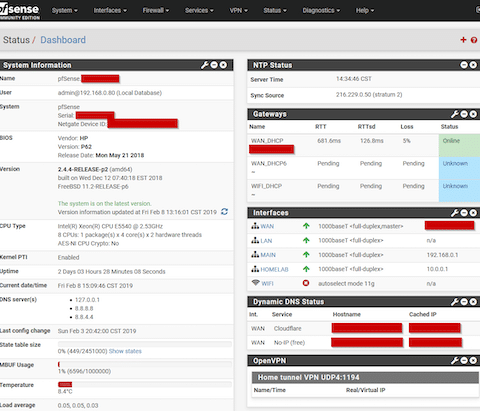Screen dimensions: 480x411
Task: Click the LAN up-arrow status icon
Action: (306, 240)
